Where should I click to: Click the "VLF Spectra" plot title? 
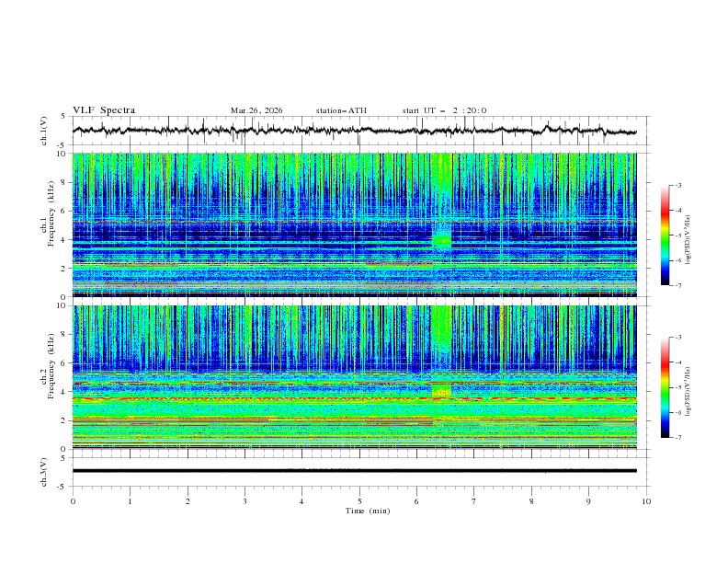(x=104, y=110)
